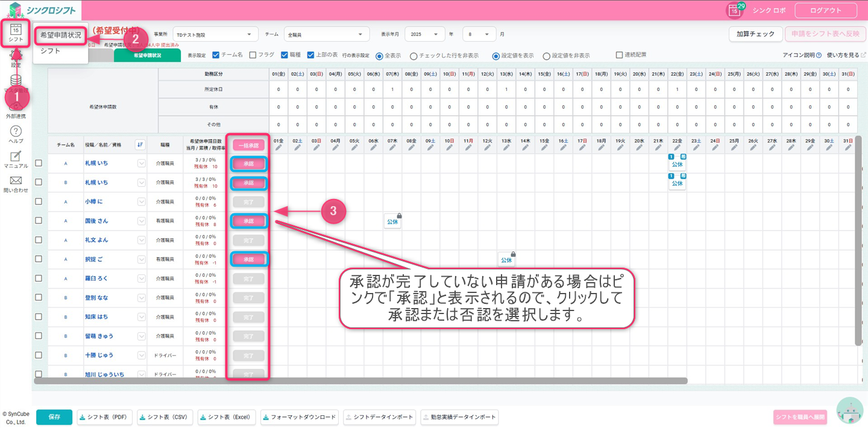Check the フラグ display checkbox
This screenshot has width=868, height=428.
coord(253,55)
